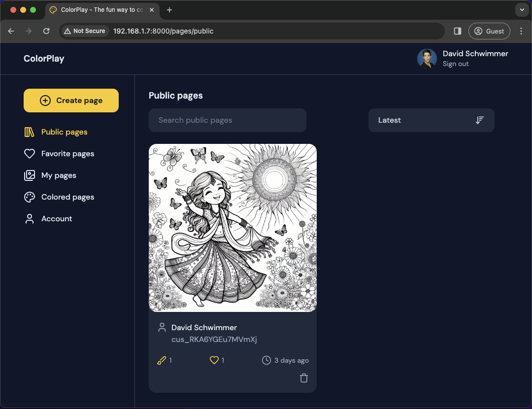Reload the page with browser refresh
The image size is (532, 409).
46,31
